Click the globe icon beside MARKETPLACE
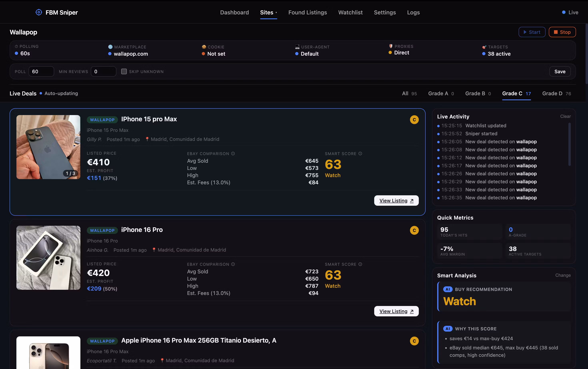Image resolution: width=588 pixels, height=369 pixels. pyautogui.click(x=110, y=47)
